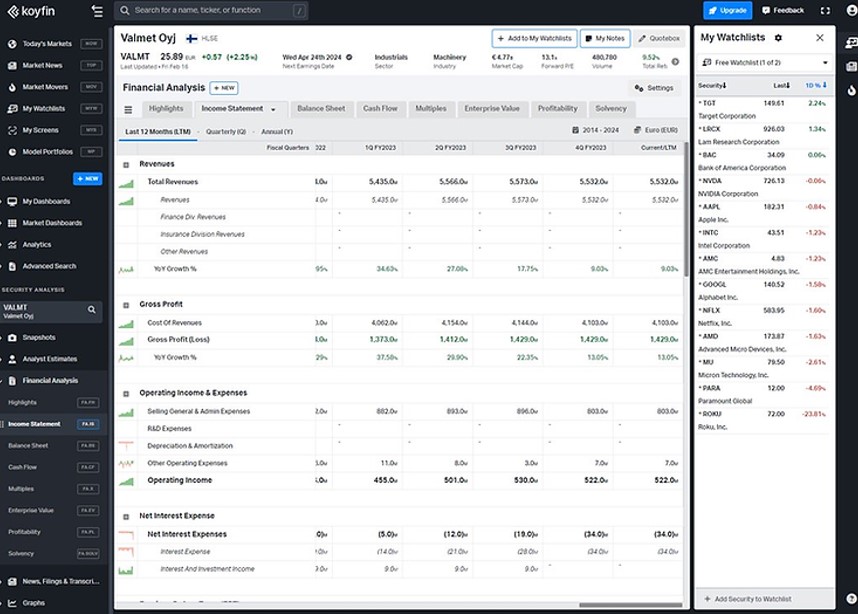Click Total Revenues green chart icon
Viewport: 858px width, 614px height.
[126, 183]
